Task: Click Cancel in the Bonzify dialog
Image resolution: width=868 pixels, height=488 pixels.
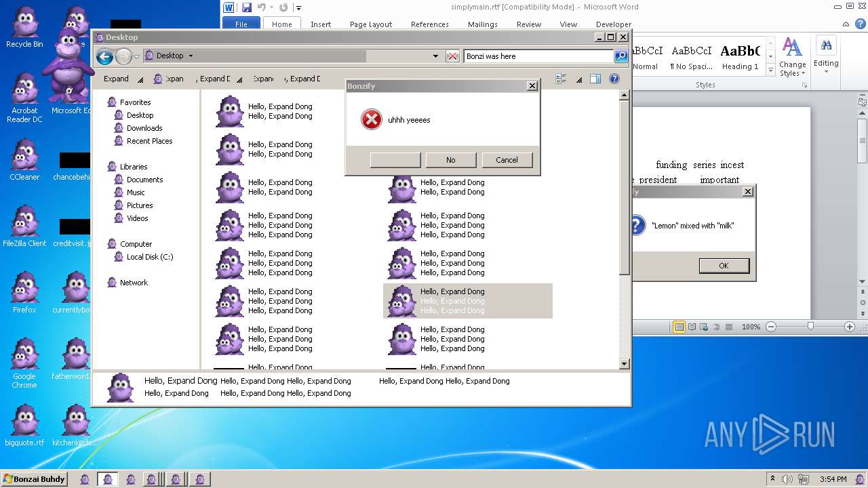Action: pos(507,160)
